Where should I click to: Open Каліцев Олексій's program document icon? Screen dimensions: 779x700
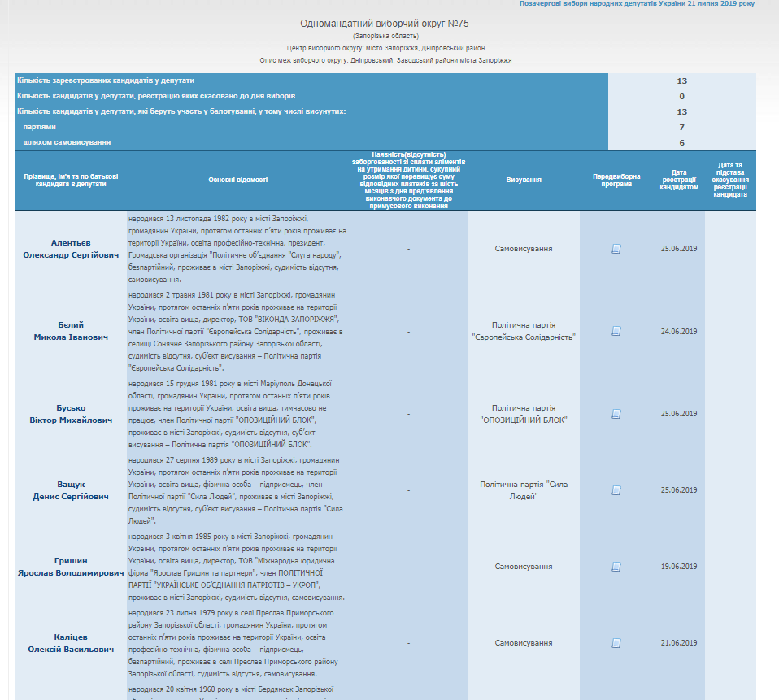pyautogui.click(x=616, y=643)
